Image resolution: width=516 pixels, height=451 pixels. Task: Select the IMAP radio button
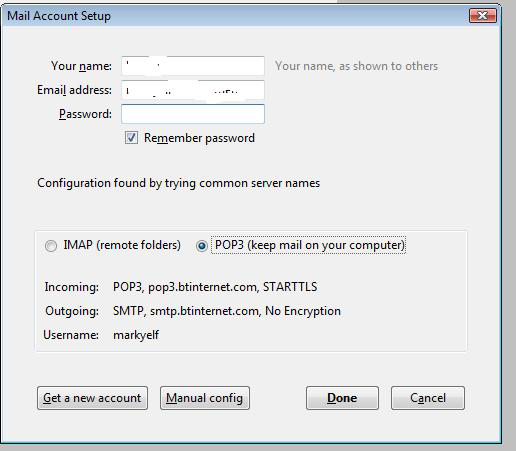[x=51, y=246]
